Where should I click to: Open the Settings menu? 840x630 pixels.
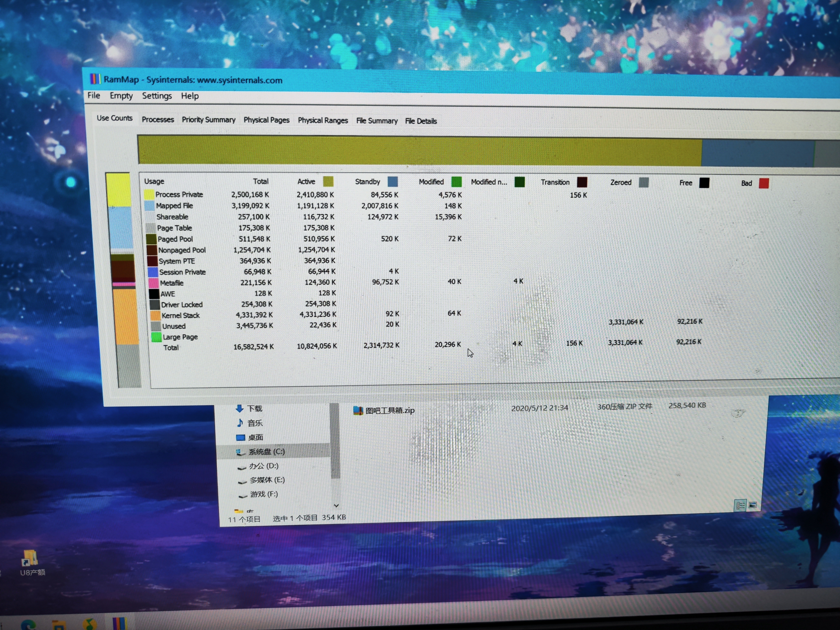coord(157,96)
